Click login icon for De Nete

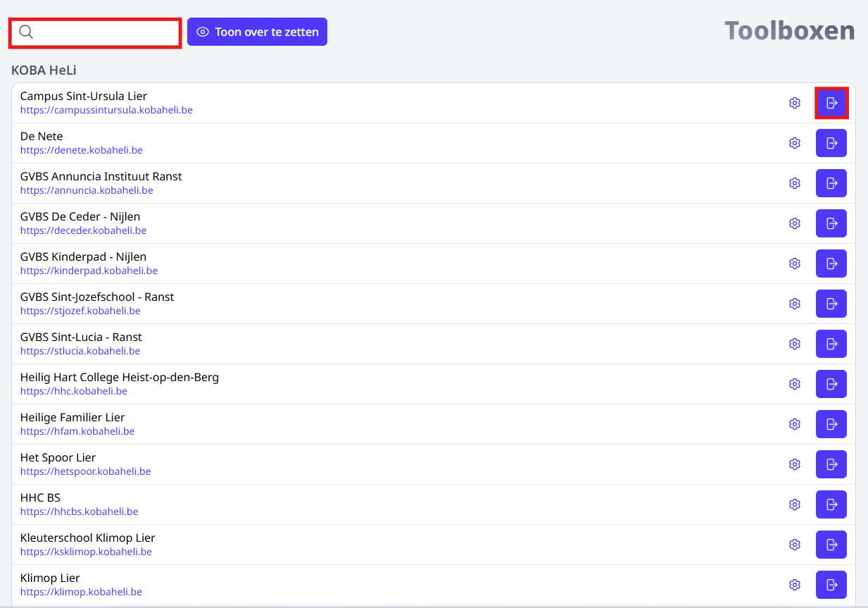click(x=831, y=143)
